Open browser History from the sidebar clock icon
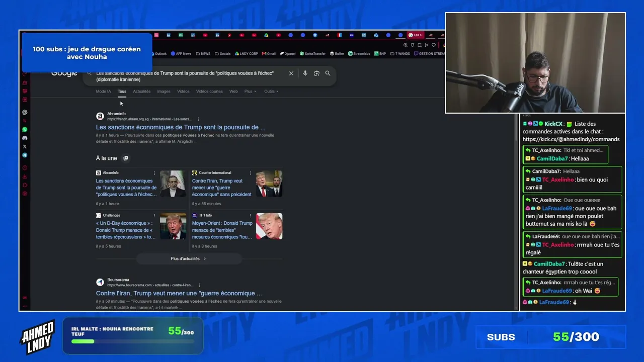 click(25, 168)
